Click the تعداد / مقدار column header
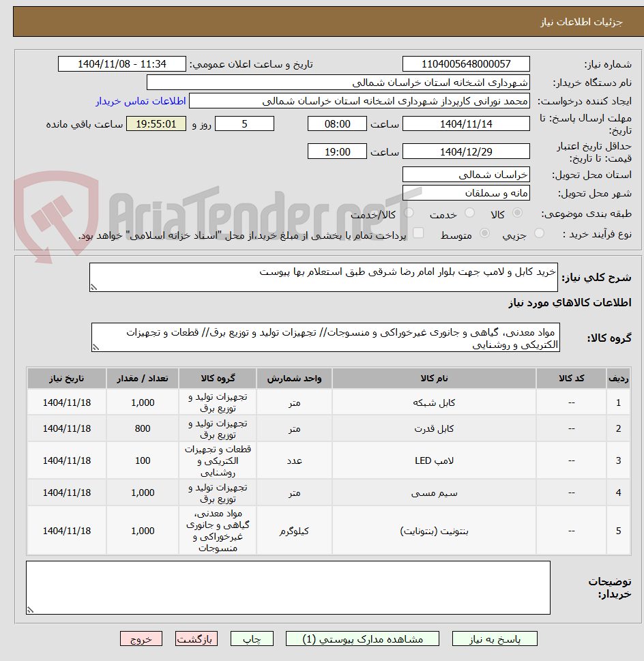Image resolution: width=644 pixels, height=661 pixels. (x=143, y=379)
